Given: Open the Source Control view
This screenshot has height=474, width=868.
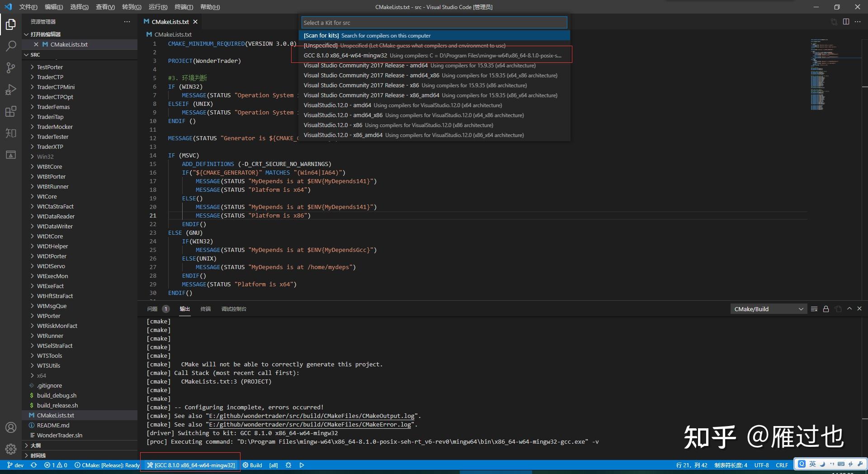Looking at the screenshot, I should 11,68.
